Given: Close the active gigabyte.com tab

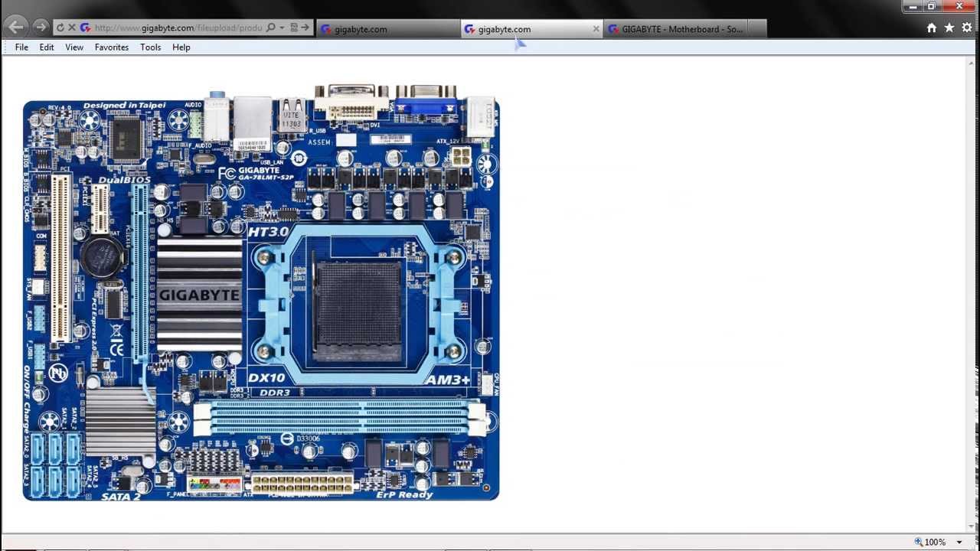Looking at the screenshot, I should (596, 29).
